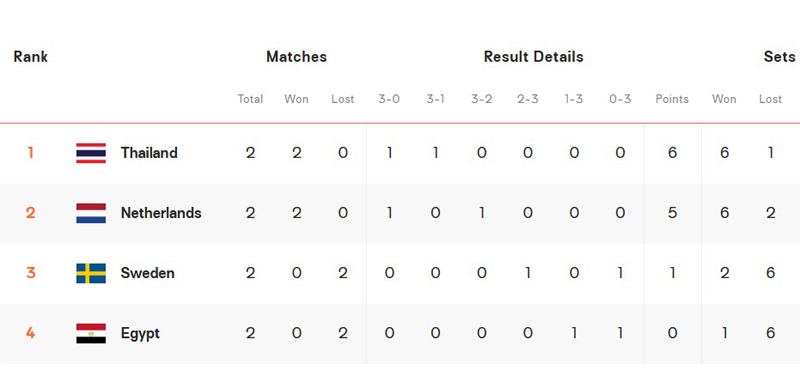Click the Egypt flag icon
Screen dimensions: 800x382
(x=91, y=334)
